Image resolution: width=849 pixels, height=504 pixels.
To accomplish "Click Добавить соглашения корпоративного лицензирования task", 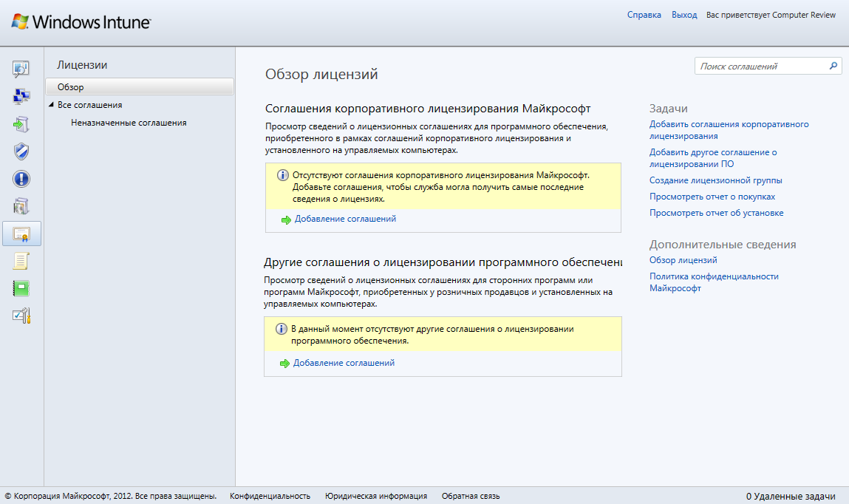I will coord(729,130).
